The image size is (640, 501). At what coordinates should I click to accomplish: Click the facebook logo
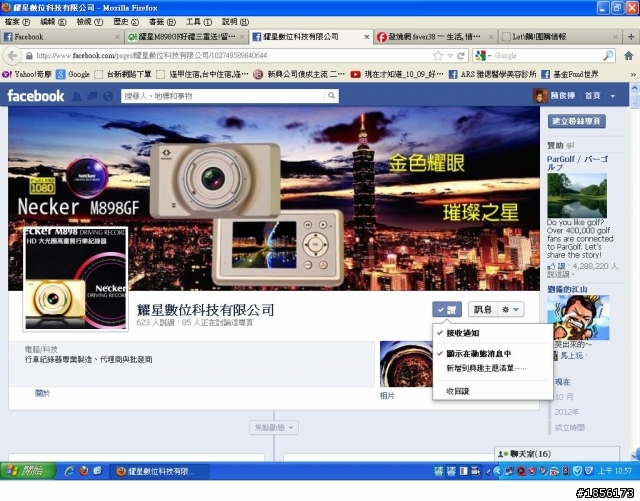tap(36, 96)
